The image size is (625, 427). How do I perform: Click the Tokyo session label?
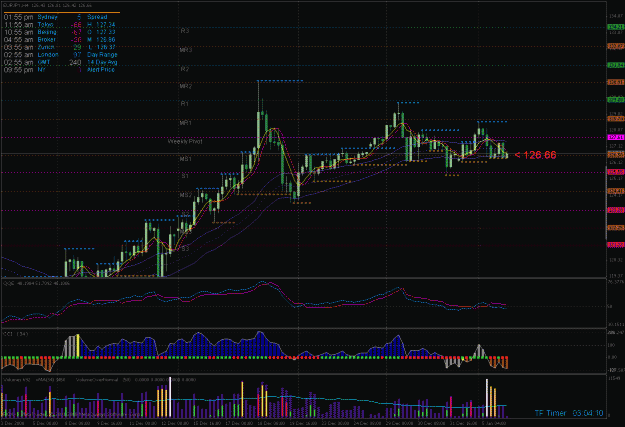coord(45,25)
